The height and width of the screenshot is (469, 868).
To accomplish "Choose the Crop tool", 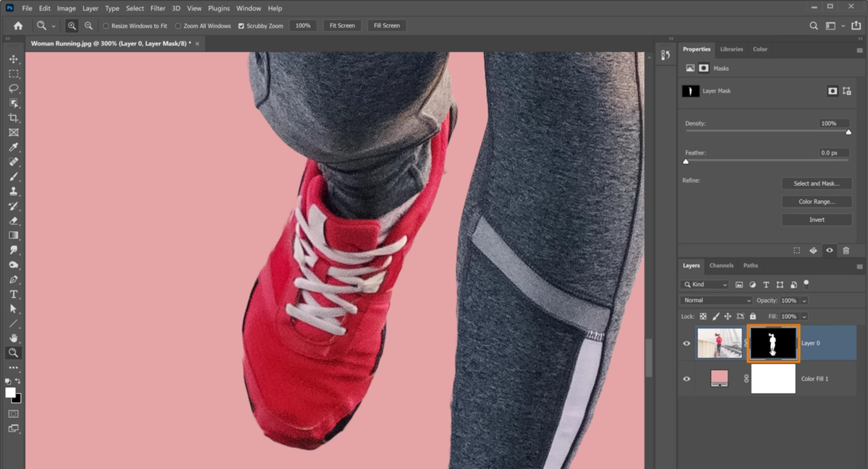I will (12, 117).
